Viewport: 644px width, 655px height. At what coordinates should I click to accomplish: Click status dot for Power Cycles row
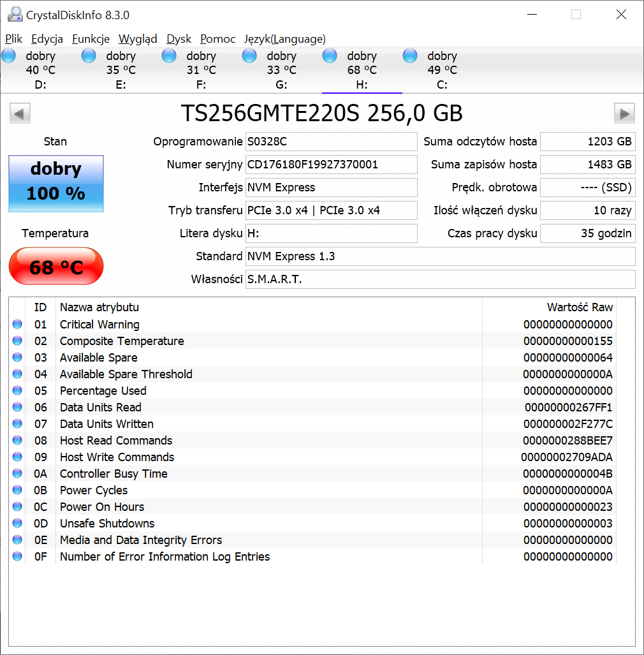click(17, 490)
